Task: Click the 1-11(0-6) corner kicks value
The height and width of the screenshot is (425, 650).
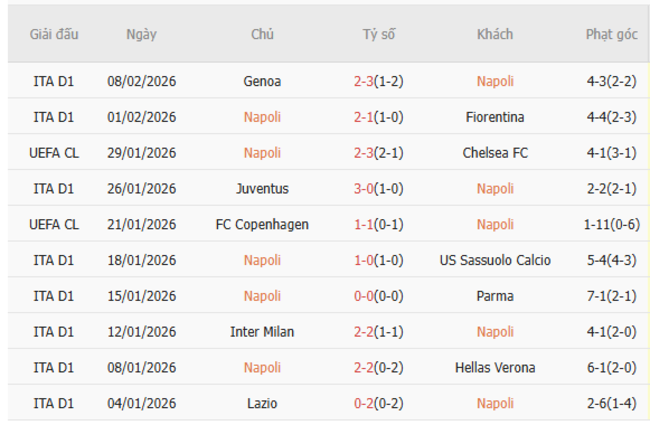Action: coord(611,224)
